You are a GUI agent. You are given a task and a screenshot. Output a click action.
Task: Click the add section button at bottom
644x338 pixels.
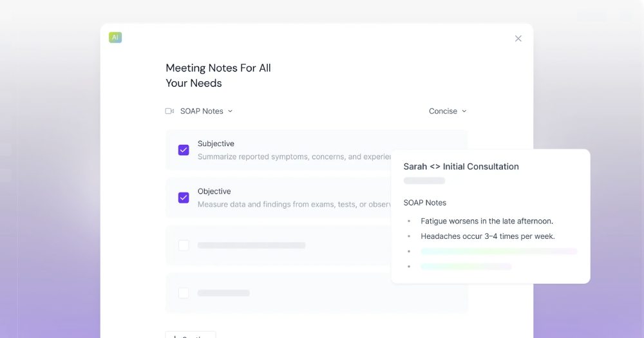(191, 335)
